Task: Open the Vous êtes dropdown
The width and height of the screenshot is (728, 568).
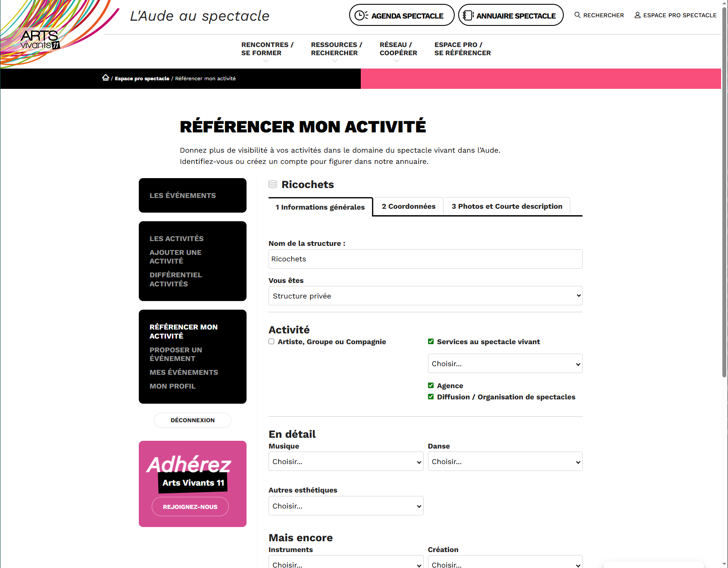Action: click(425, 296)
